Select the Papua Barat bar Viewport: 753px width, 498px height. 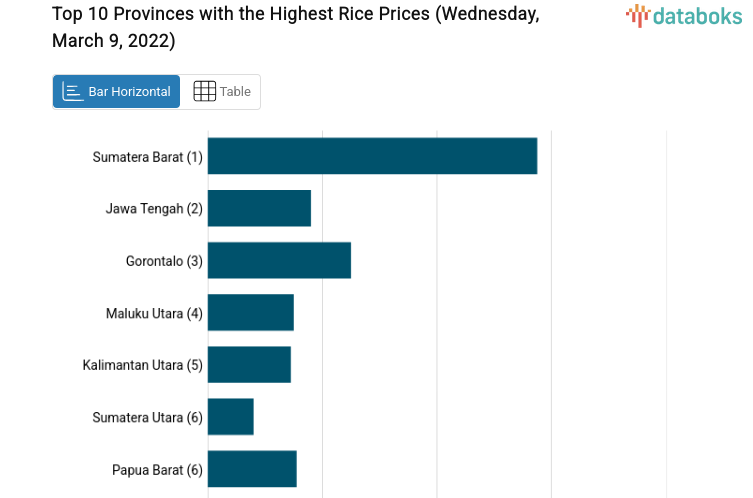point(252,468)
